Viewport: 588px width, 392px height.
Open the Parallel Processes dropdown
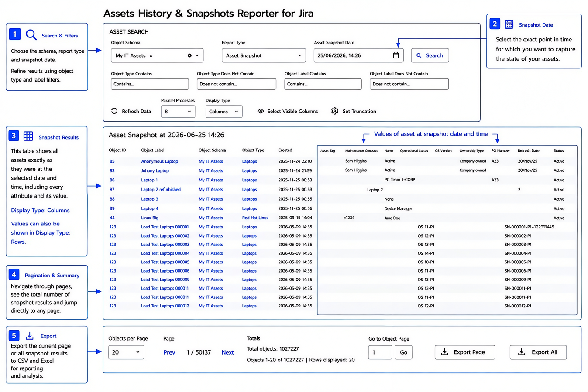click(178, 112)
